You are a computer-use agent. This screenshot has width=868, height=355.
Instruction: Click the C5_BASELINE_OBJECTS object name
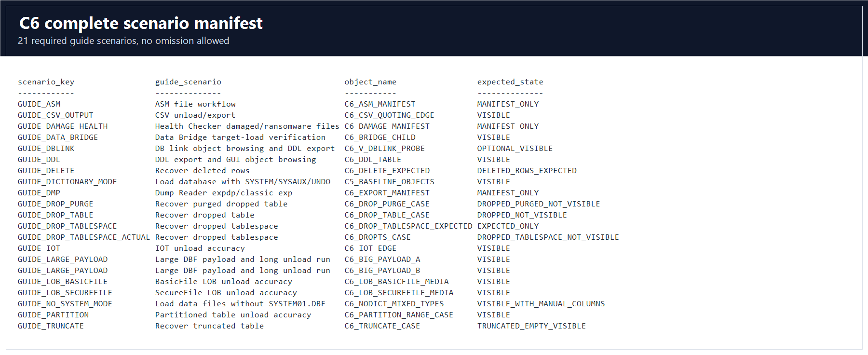390,182
